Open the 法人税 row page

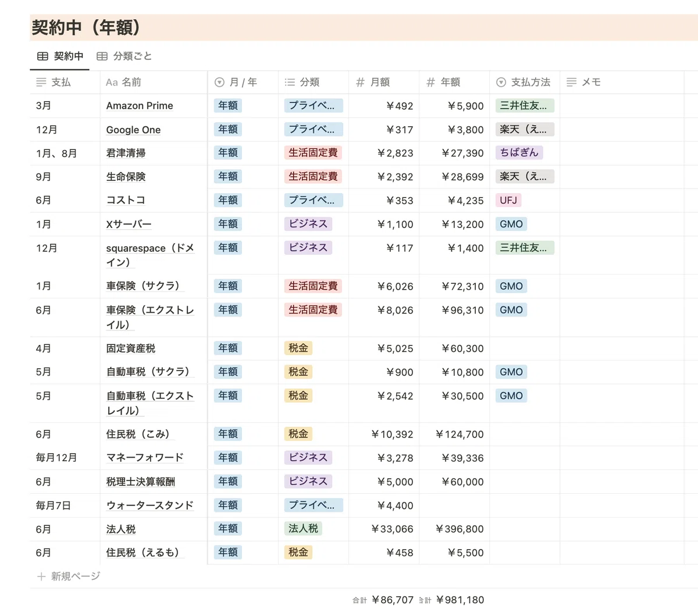click(x=121, y=529)
